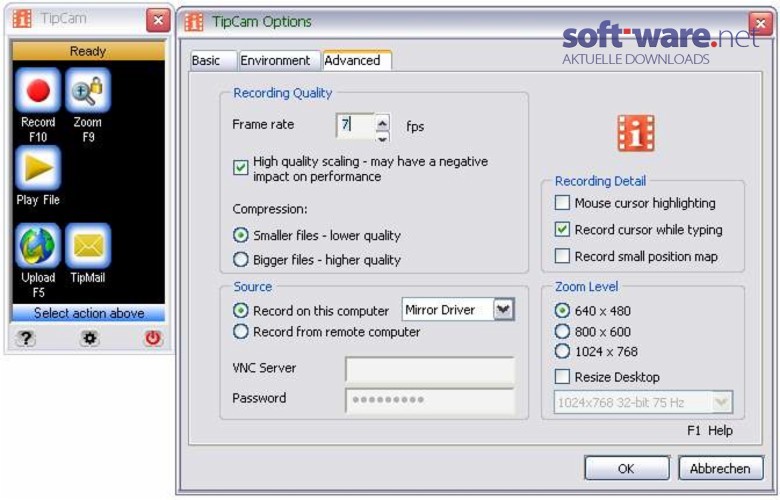
Task: Check the Resize Desktop option
Action: [562, 377]
